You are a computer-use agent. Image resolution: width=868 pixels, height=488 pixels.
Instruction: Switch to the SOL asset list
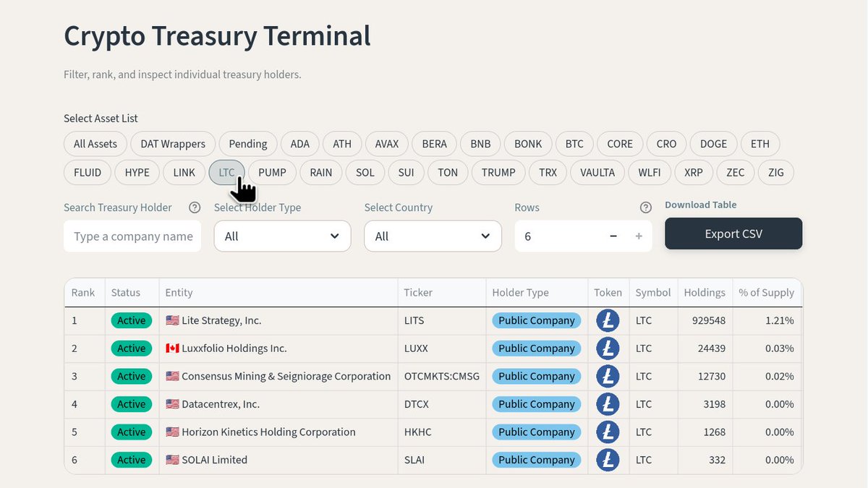[x=365, y=173]
